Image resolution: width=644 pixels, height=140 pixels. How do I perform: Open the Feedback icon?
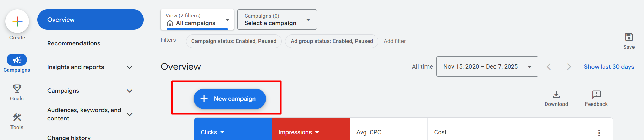(596, 95)
